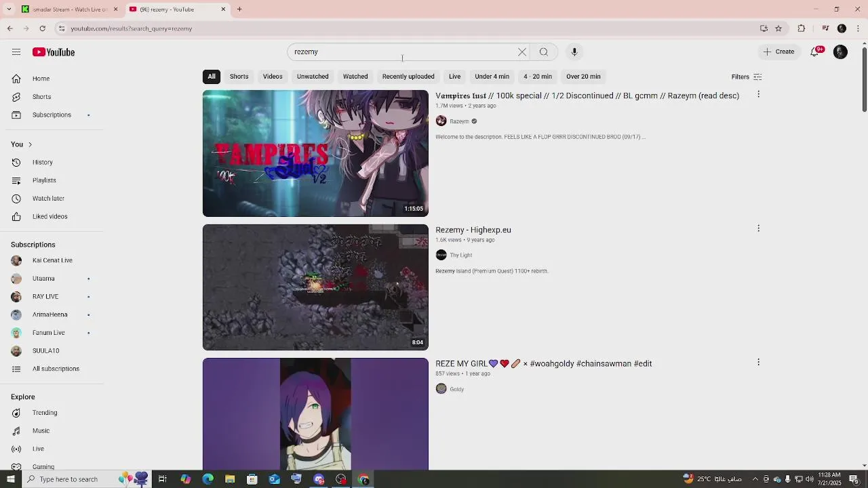Start voice search with microphone icon

(x=574, y=52)
